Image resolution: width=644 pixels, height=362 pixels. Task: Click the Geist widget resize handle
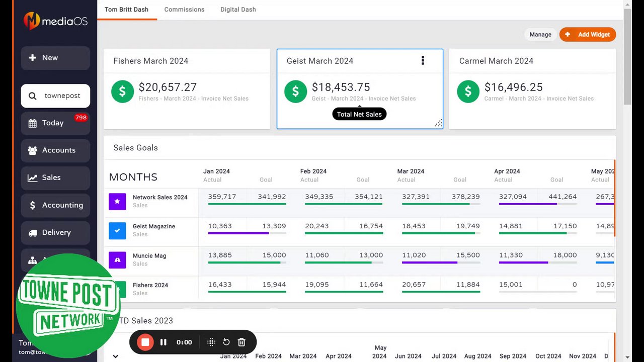click(438, 123)
